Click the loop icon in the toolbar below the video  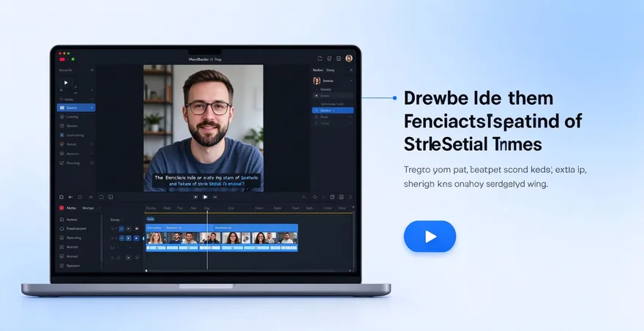click(x=80, y=198)
